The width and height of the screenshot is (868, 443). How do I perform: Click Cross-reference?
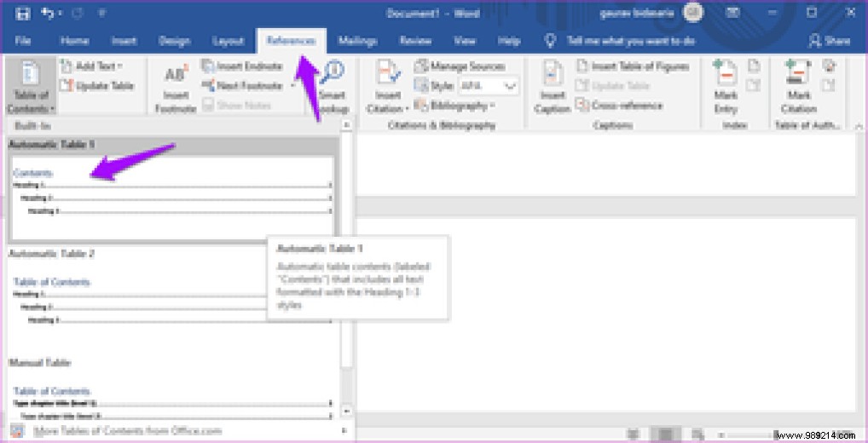[x=619, y=105]
